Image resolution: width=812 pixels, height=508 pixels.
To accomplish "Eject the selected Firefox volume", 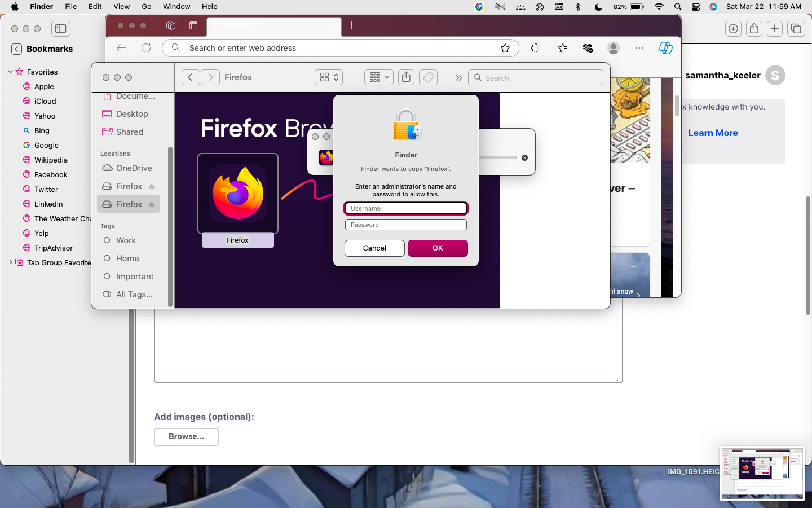I will click(152, 204).
